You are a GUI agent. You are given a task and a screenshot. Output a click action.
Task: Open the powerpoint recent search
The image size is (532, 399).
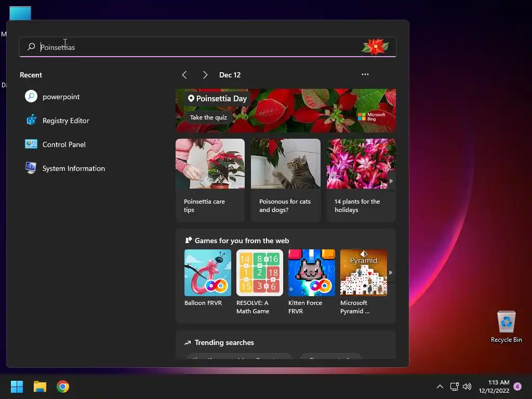pos(61,97)
